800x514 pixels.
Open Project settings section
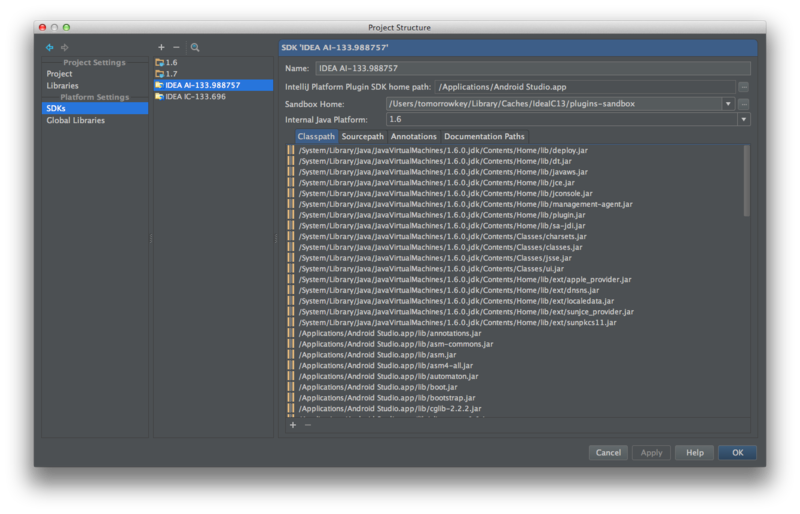59,74
